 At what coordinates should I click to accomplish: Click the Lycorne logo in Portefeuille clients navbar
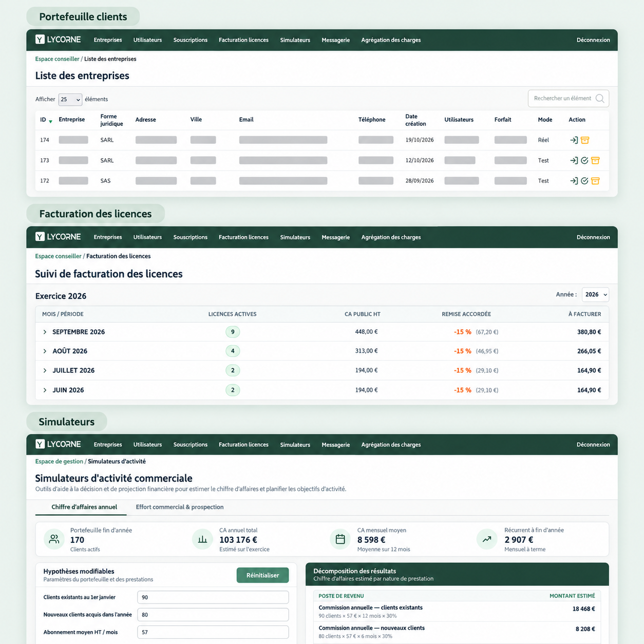(x=58, y=40)
